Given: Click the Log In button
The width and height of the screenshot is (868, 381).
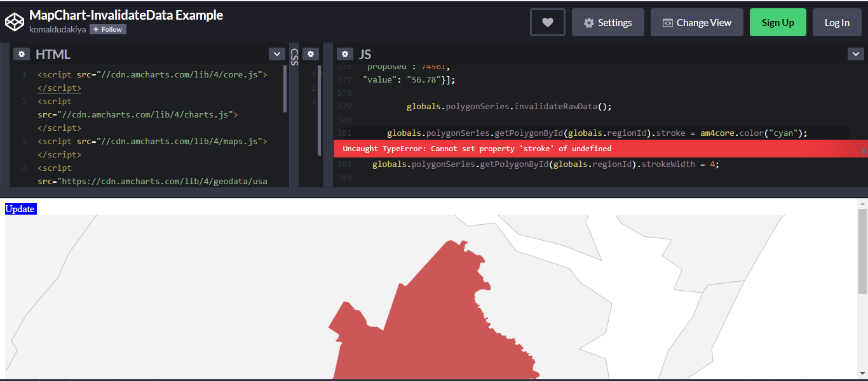Looking at the screenshot, I should (x=837, y=22).
